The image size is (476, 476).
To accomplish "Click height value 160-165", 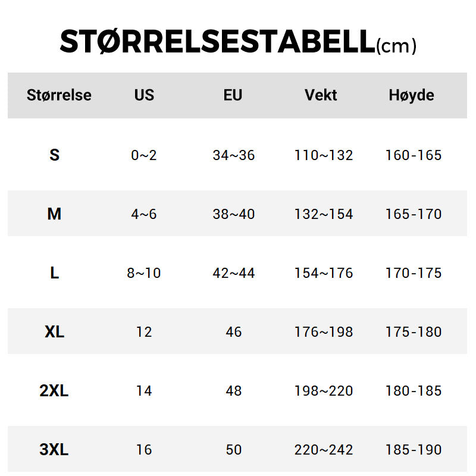I will click(414, 155).
